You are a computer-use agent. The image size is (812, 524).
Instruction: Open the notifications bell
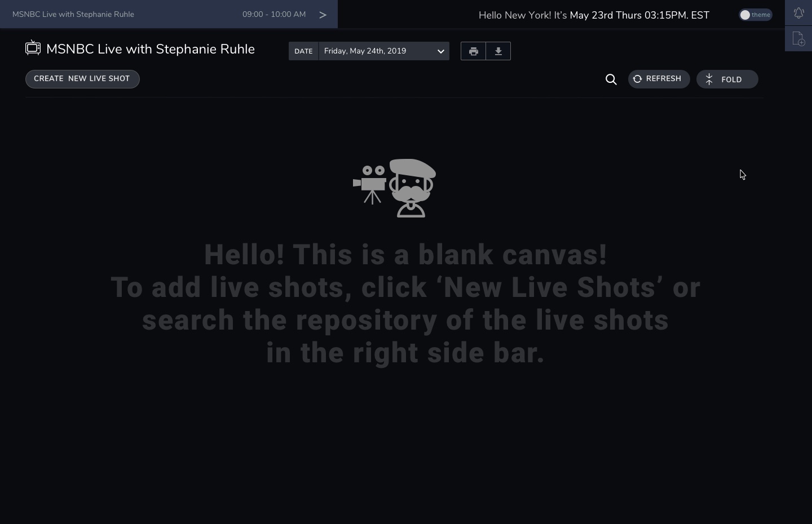[798, 13]
